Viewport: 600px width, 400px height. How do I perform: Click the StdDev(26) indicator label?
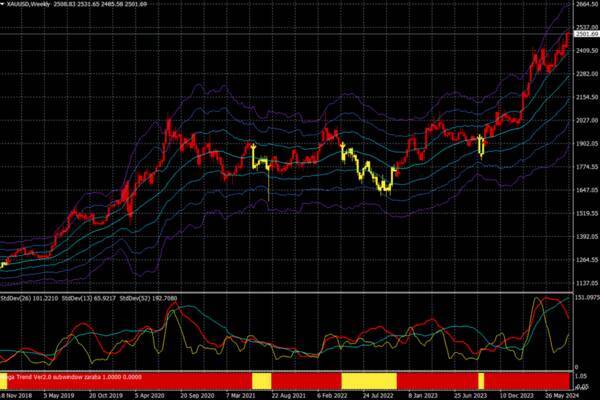pos(29,298)
